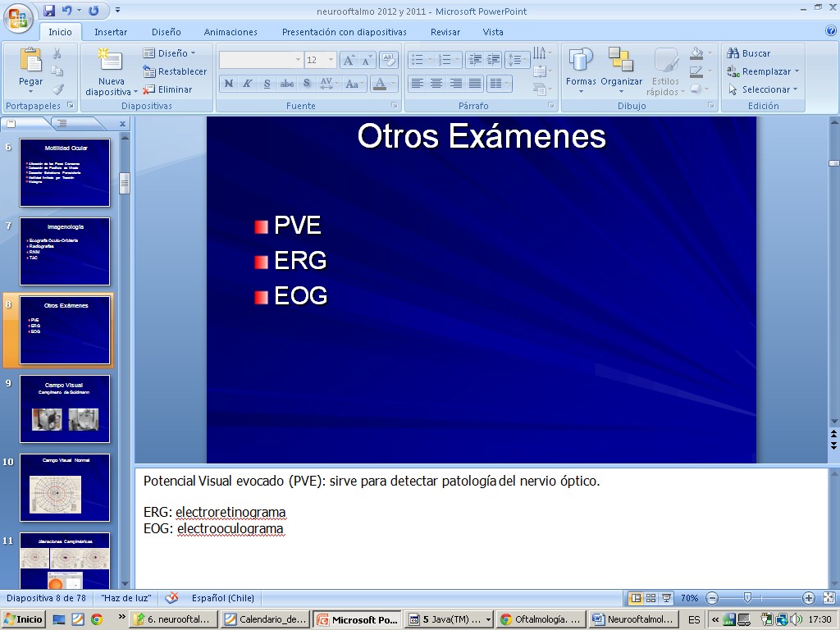Open the Formas shapes gallery
Screen dimensions: 840x630
(x=581, y=62)
